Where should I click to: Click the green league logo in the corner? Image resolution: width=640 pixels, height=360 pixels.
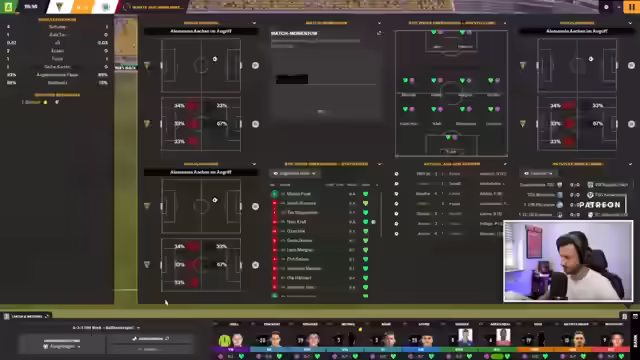coord(9,7)
